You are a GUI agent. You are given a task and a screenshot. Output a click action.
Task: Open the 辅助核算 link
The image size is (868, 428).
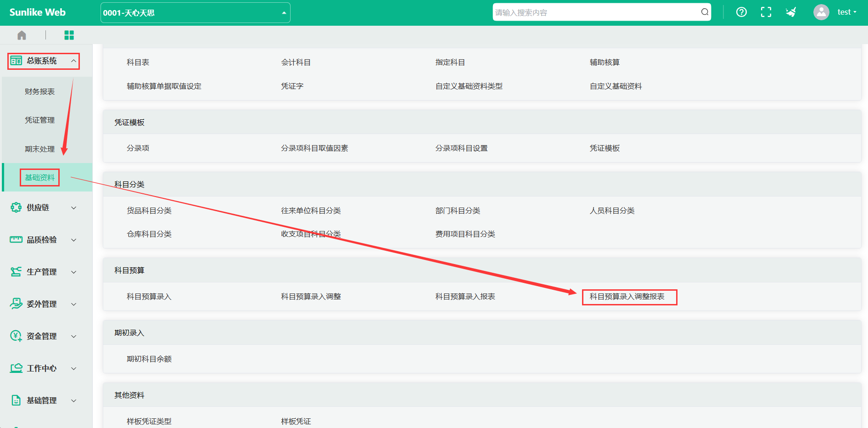(x=605, y=62)
